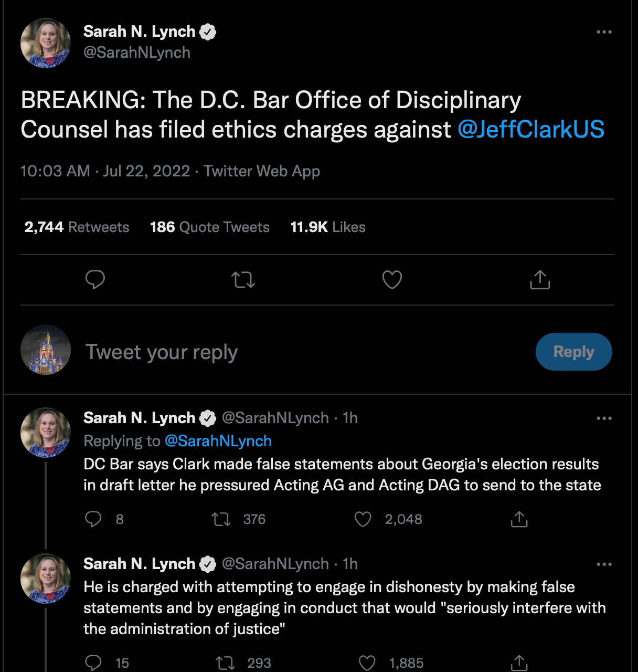This screenshot has width=638, height=672.
Task: Reply to the BREAKING tweet via speech bubble icon
Action: [x=95, y=280]
